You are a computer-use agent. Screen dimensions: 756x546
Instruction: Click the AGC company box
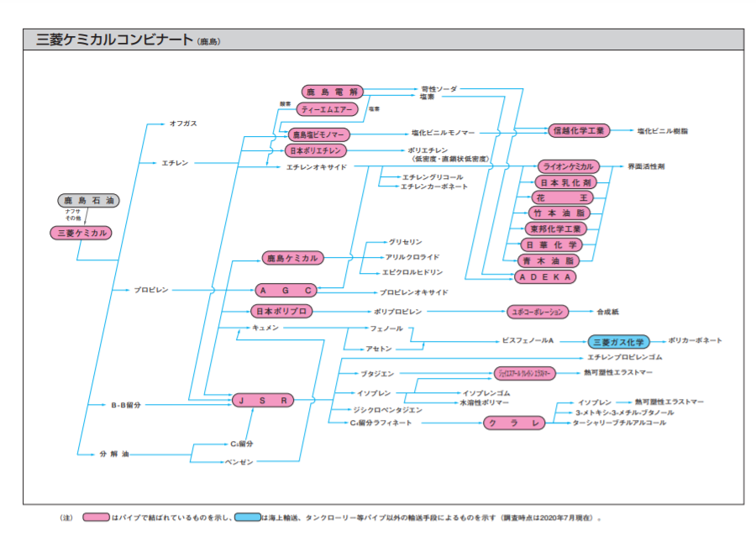(x=286, y=291)
